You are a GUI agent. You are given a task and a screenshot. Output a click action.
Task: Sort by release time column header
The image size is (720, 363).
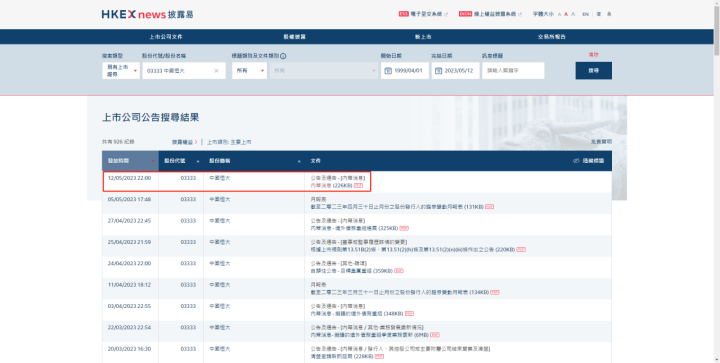coord(130,161)
